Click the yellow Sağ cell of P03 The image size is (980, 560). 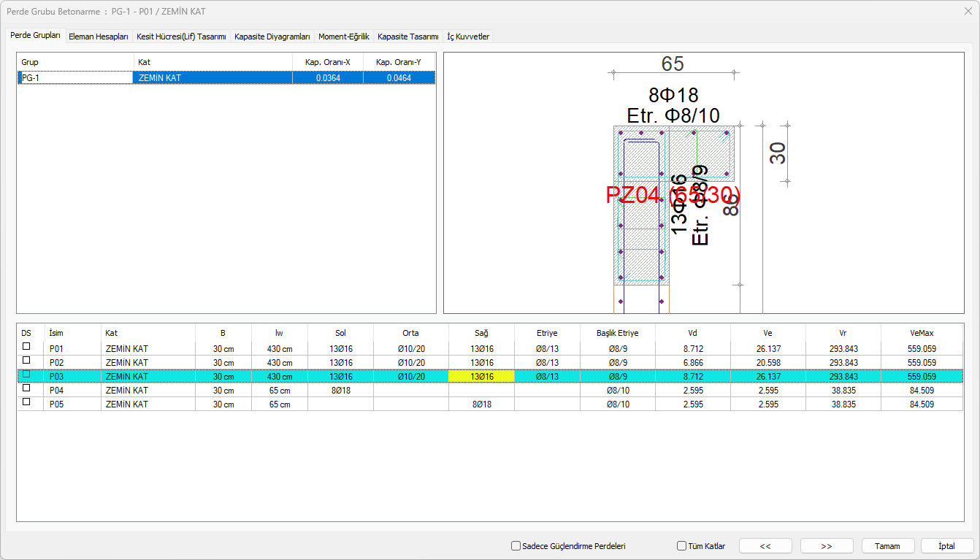[x=481, y=377]
